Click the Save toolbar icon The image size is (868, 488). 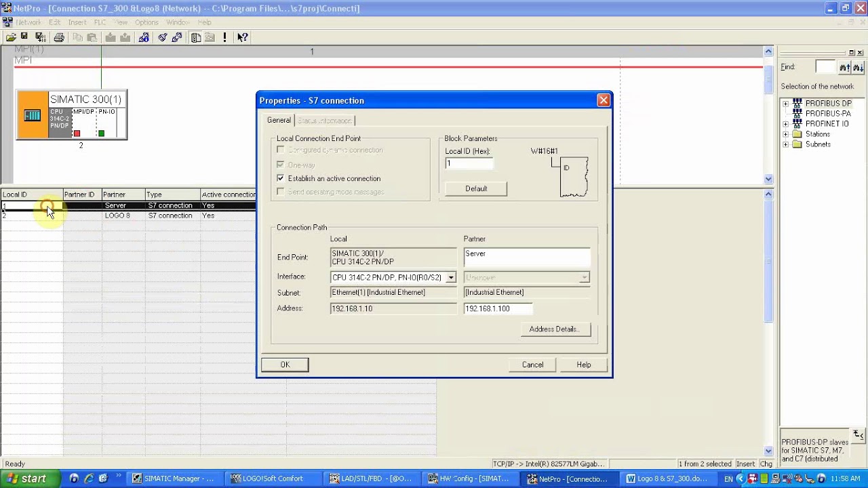point(24,37)
